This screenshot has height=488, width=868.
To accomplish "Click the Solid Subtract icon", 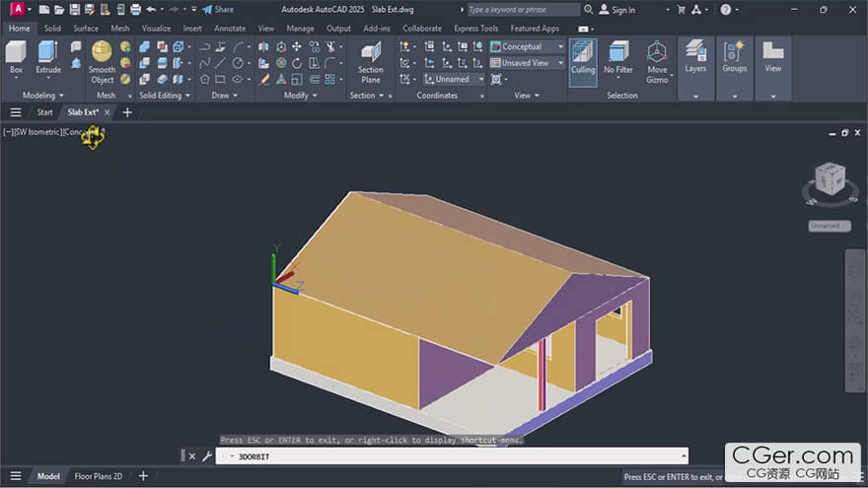I will point(144,63).
